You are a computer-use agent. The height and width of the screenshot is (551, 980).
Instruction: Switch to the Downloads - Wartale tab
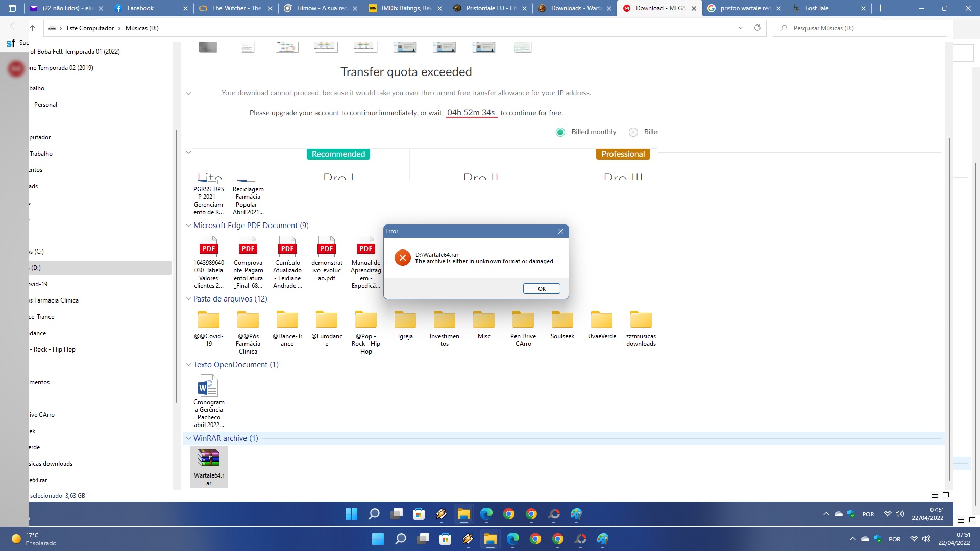click(x=576, y=8)
